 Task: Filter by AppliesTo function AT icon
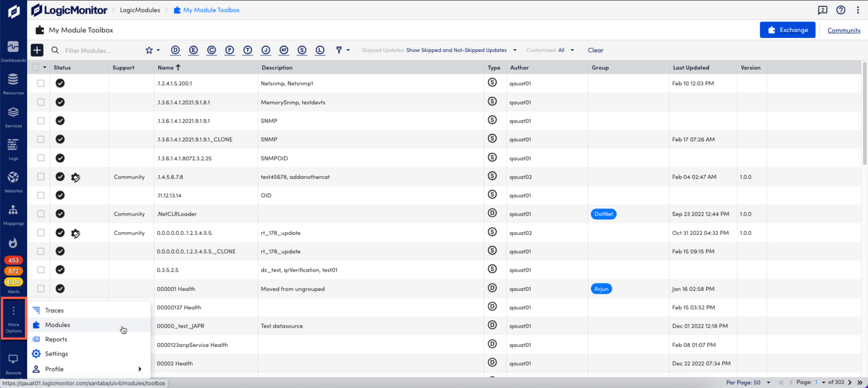click(x=284, y=50)
